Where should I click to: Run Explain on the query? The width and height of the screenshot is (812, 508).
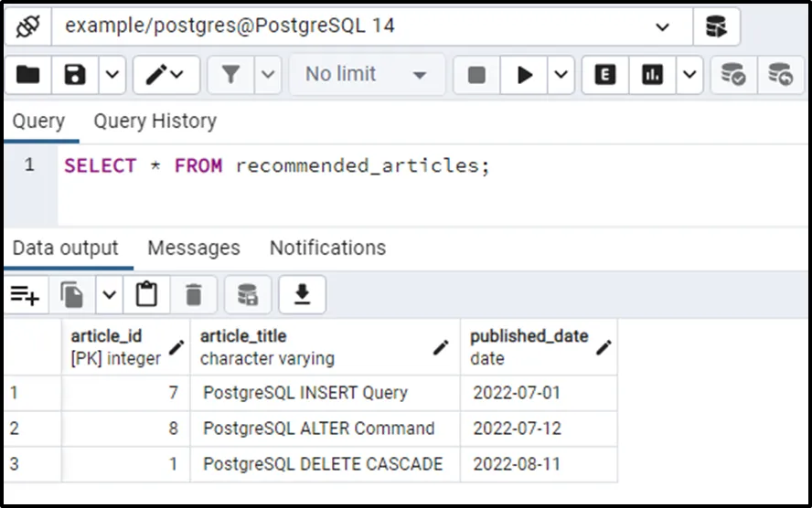[x=604, y=74]
